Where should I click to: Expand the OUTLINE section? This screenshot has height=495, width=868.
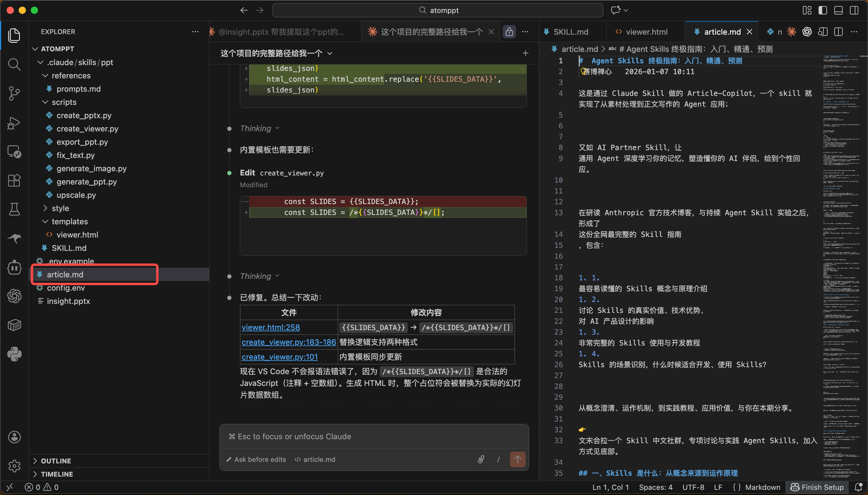tap(120, 461)
